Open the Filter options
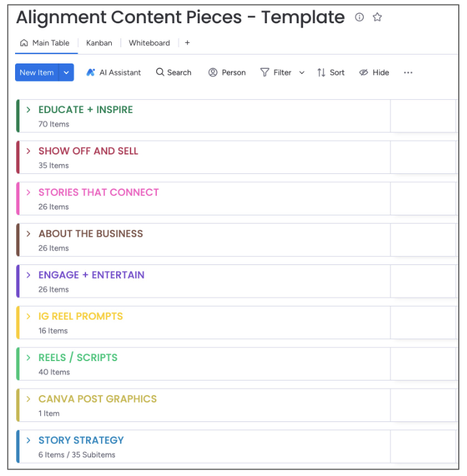 tap(276, 72)
